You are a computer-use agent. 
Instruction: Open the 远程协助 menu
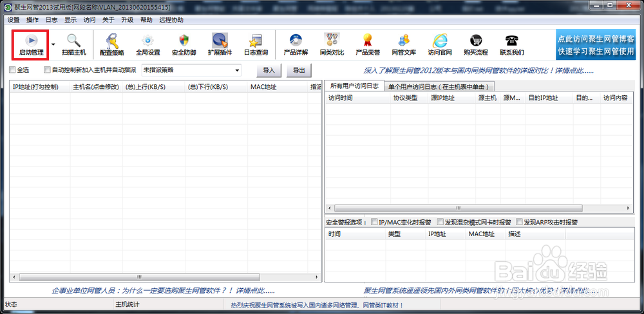[x=171, y=20]
